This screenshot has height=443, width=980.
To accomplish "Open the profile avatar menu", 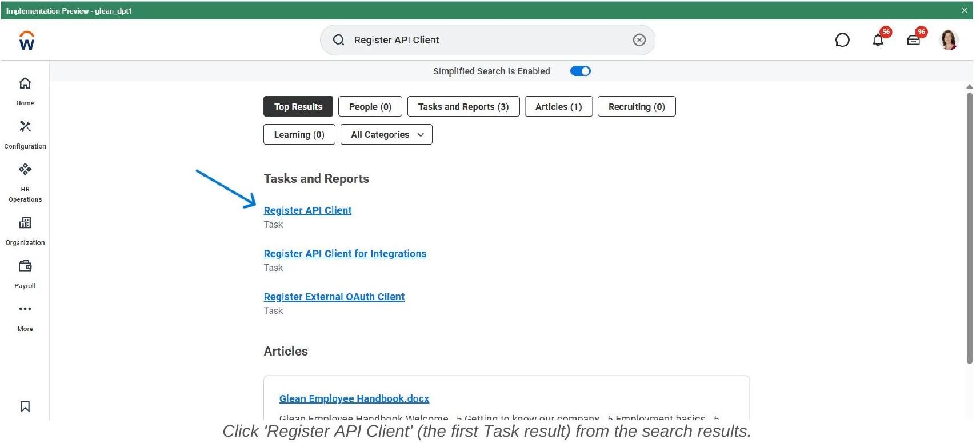I will [949, 40].
